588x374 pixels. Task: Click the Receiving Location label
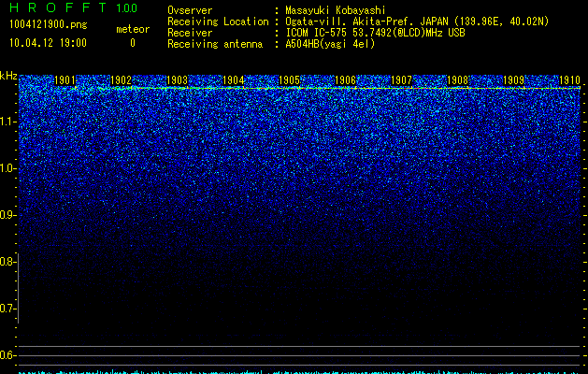pyautogui.click(x=218, y=22)
